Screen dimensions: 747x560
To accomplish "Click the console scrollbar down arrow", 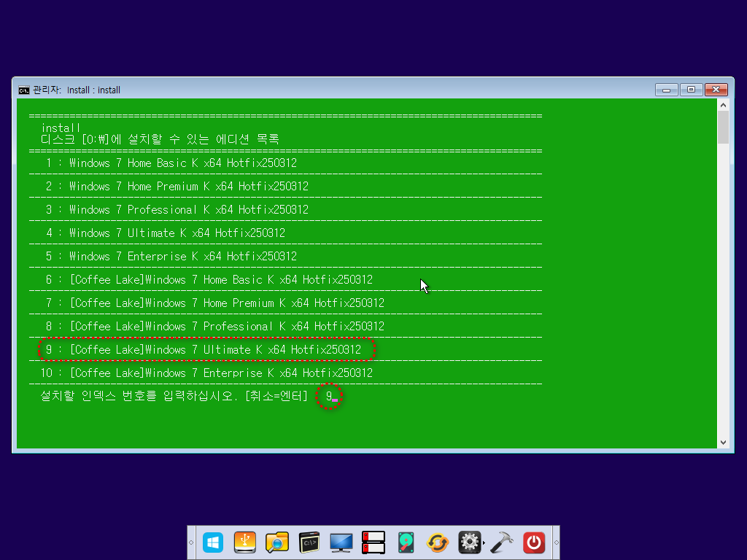I will point(723,443).
